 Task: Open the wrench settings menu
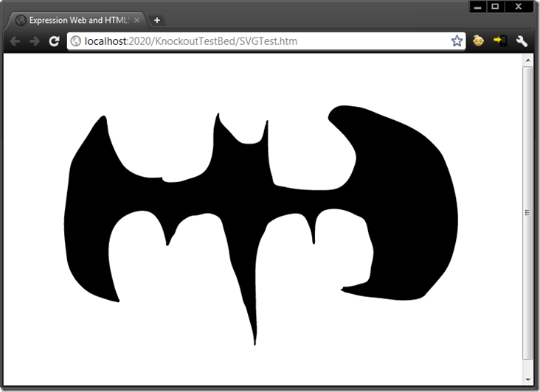tap(522, 41)
